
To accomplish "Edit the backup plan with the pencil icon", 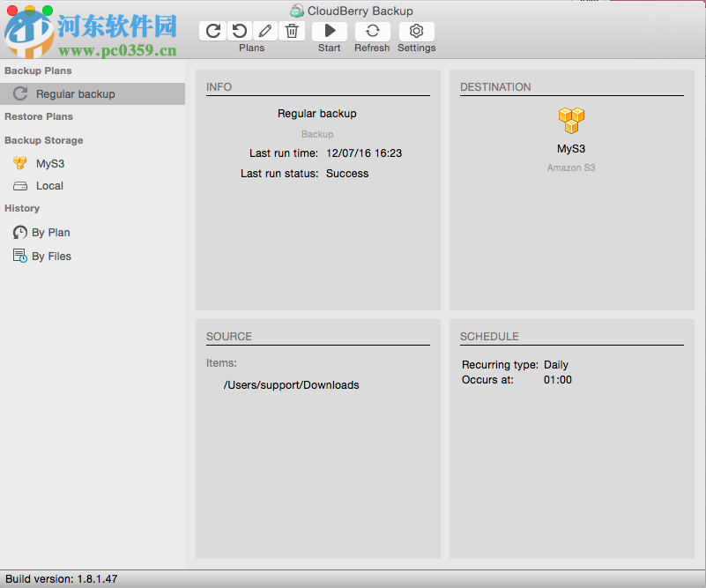I will (264, 31).
